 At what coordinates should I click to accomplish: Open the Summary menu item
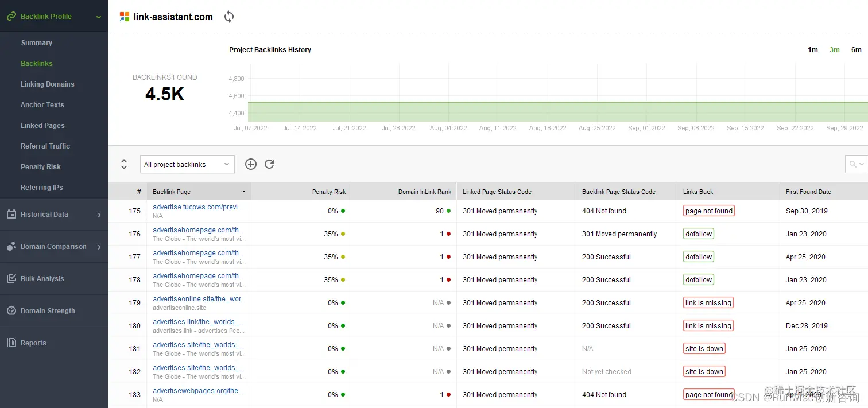pos(36,43)
